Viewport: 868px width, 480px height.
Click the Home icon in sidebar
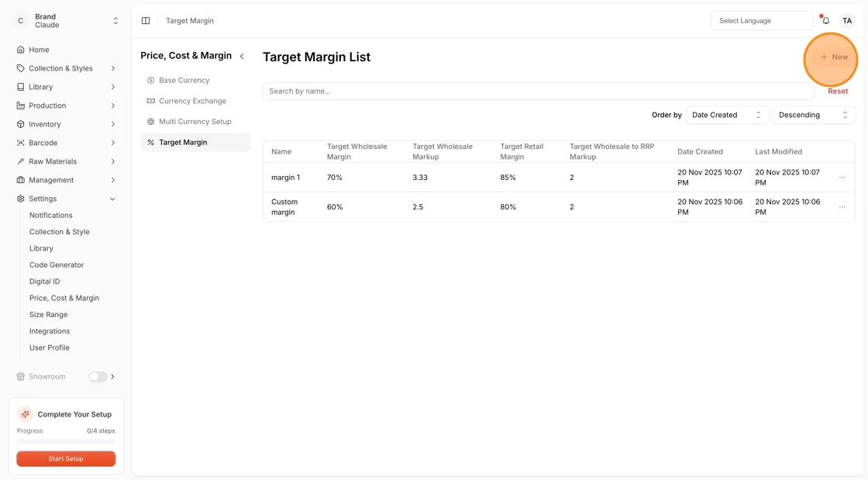click(x=20, y=50)
